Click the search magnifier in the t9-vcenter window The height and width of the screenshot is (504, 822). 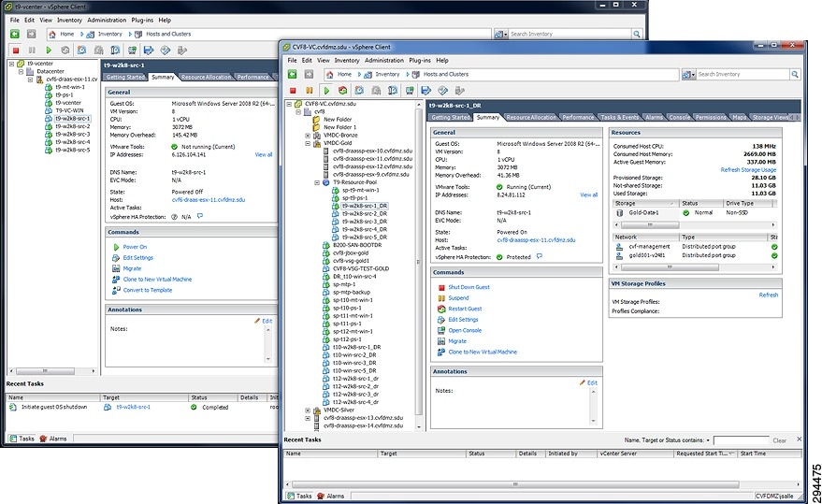tap(637, 34)
